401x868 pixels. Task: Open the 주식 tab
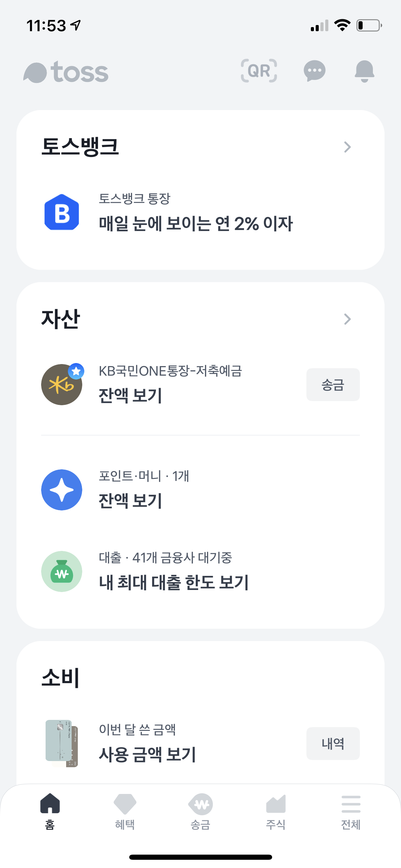[x=276, y=811]
